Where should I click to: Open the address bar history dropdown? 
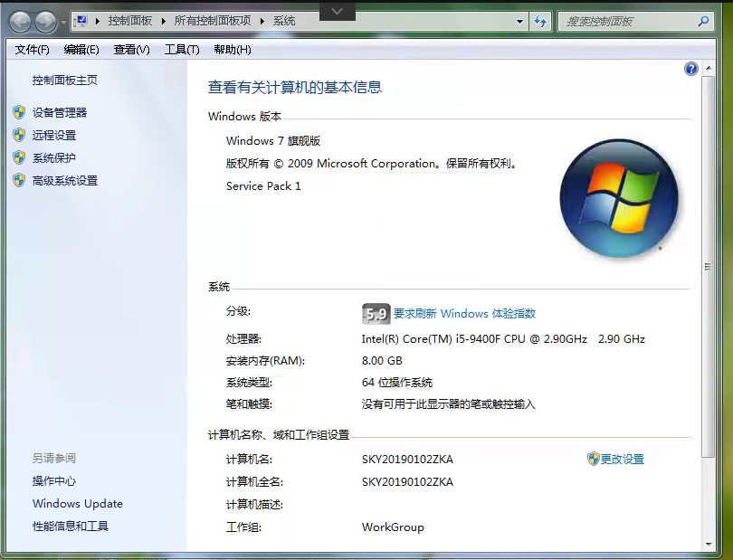pos(519,22)
